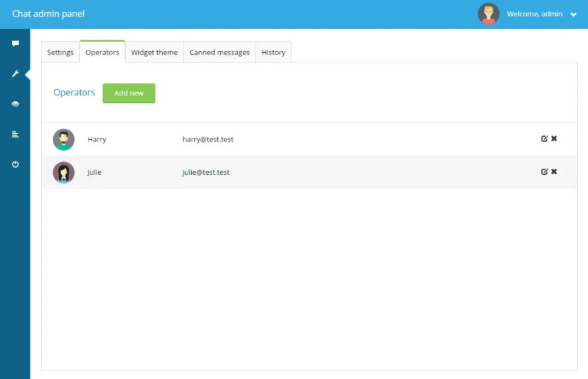Click the admin profile avatar in header
The image size is (588, 379).
[x=488, y=14]
